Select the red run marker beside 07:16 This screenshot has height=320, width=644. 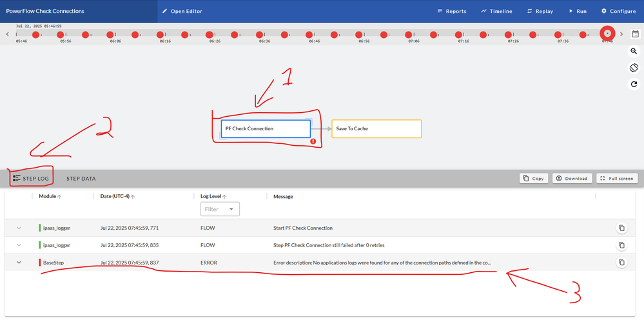[458, 35]
